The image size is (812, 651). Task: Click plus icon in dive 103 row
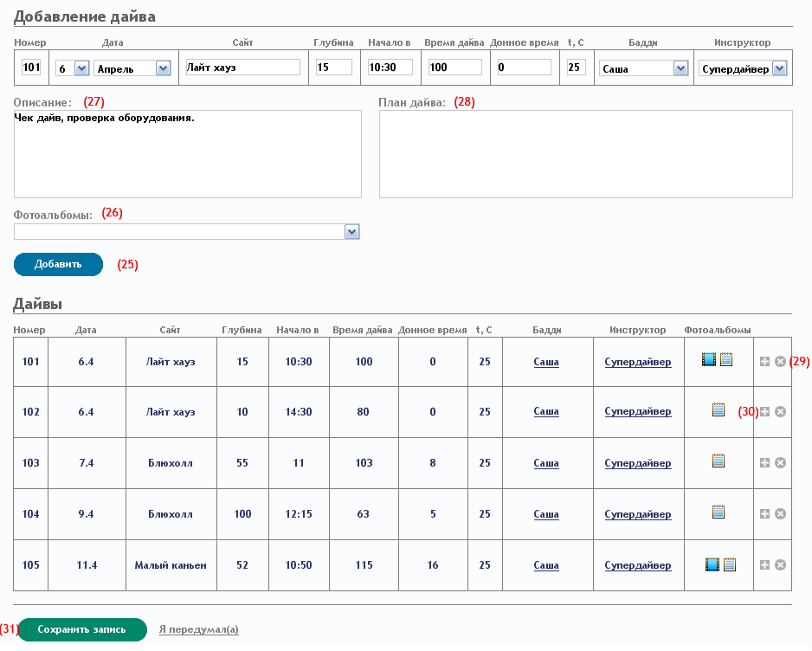click(x=764, y=462)
